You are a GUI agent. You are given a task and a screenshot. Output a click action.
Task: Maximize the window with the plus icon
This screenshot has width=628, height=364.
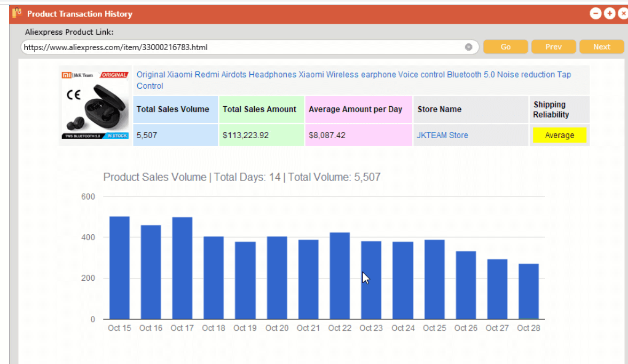click(x=610, y=14)
